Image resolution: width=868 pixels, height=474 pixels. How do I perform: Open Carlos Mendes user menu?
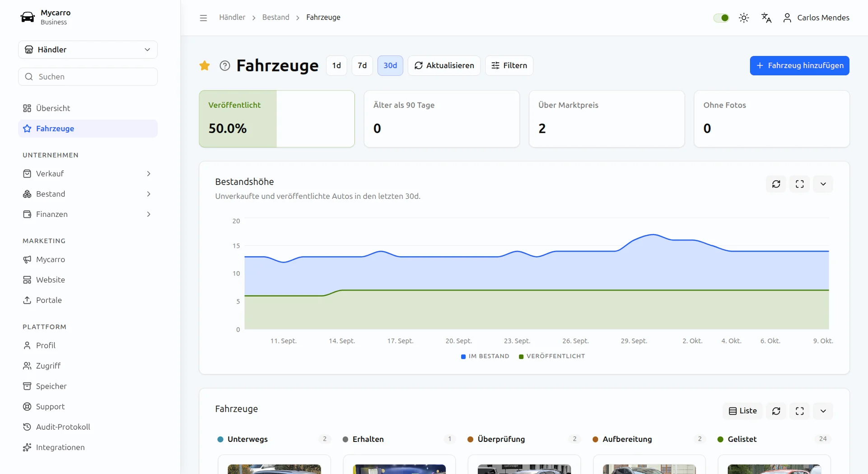(816, 18)
